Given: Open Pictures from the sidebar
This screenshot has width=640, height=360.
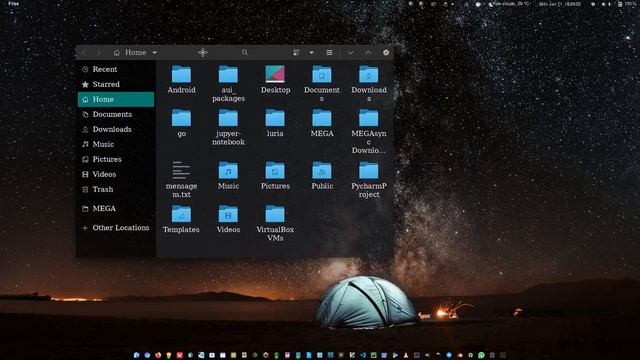Looking at the screenshot, I should coord(116,160).
